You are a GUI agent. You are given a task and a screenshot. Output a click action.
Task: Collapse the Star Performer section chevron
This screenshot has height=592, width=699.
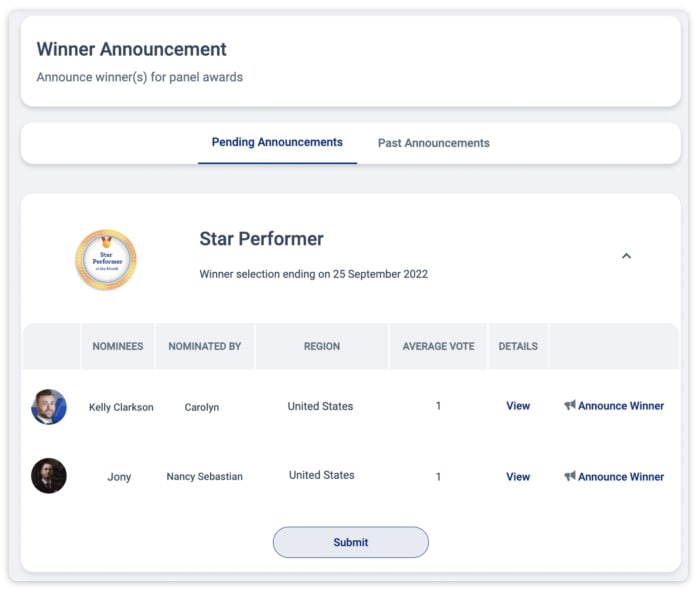point(626,256)
